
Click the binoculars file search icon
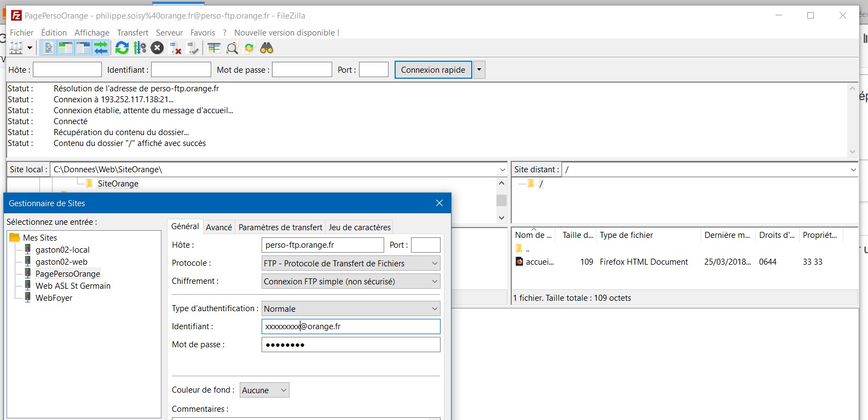[267, 48]
